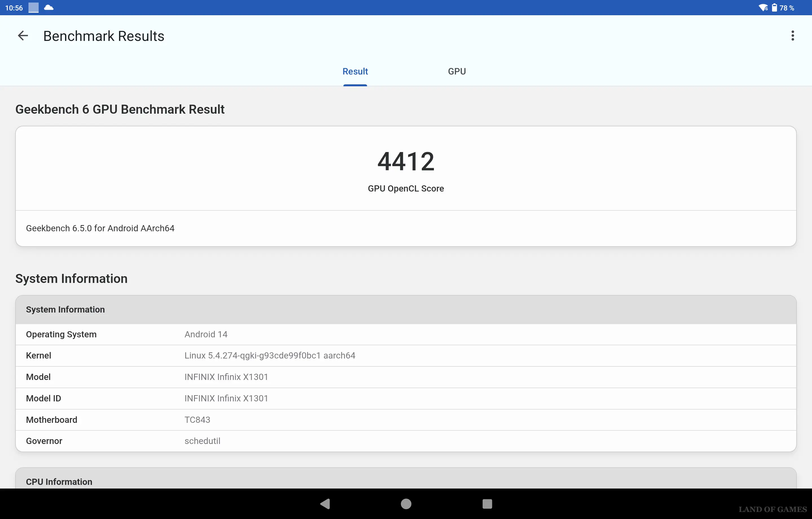Tap the square notification icon in status bar
The width and height of the screenshot is (812, 519).
[33, 8]
